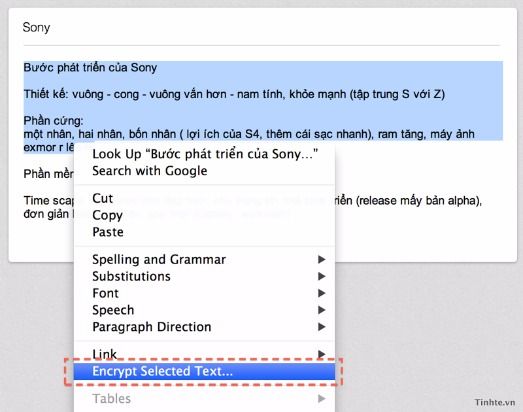Choose Look Up "Bước phát triển của Sony..."

click(x=204, y=154)
